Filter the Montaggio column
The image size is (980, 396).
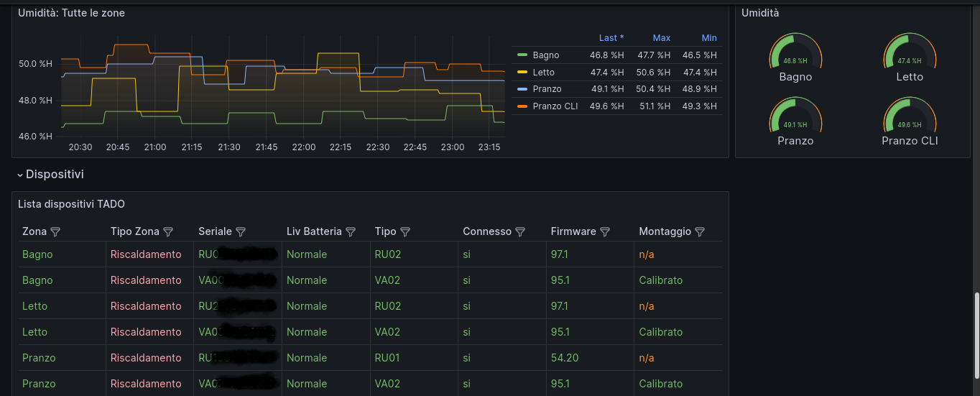pos(700,232)
